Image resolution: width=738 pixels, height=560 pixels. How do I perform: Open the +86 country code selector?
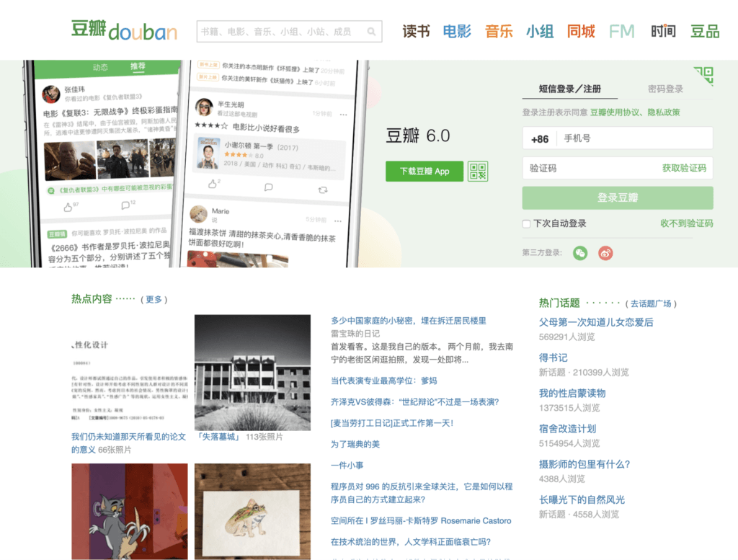point(540,139)
